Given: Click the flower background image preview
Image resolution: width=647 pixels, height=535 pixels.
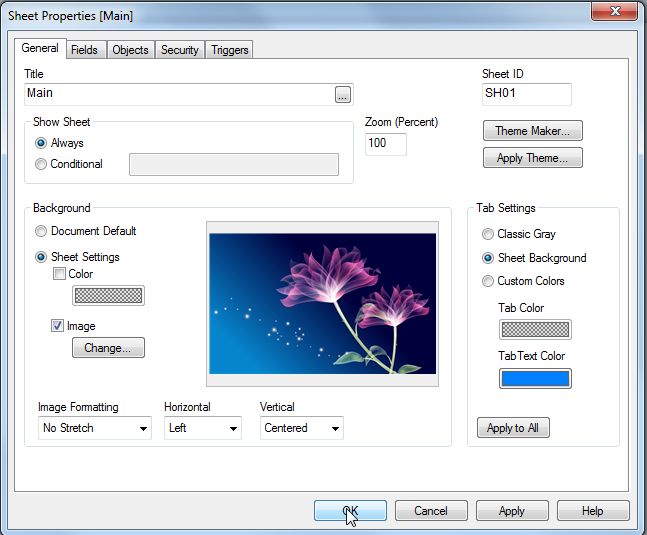Looking at the screenshot, I should point(322,304).
